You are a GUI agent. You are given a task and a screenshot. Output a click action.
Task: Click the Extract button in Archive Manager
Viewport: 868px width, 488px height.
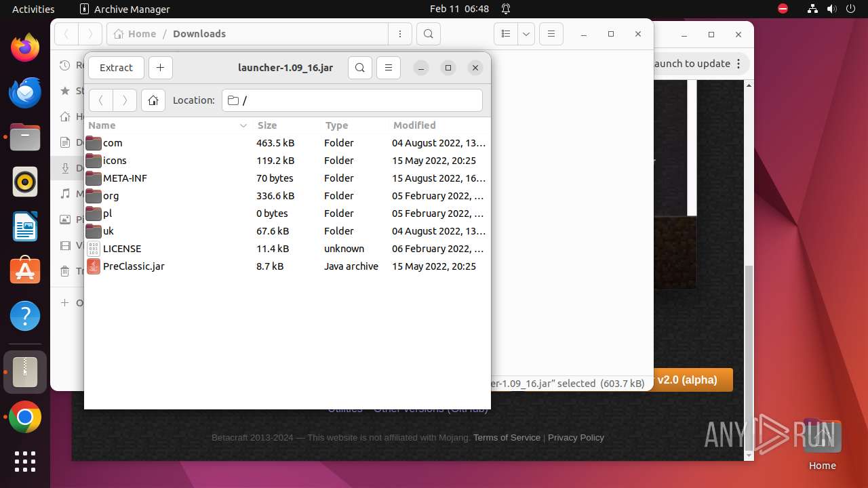[x=116, y=68]
